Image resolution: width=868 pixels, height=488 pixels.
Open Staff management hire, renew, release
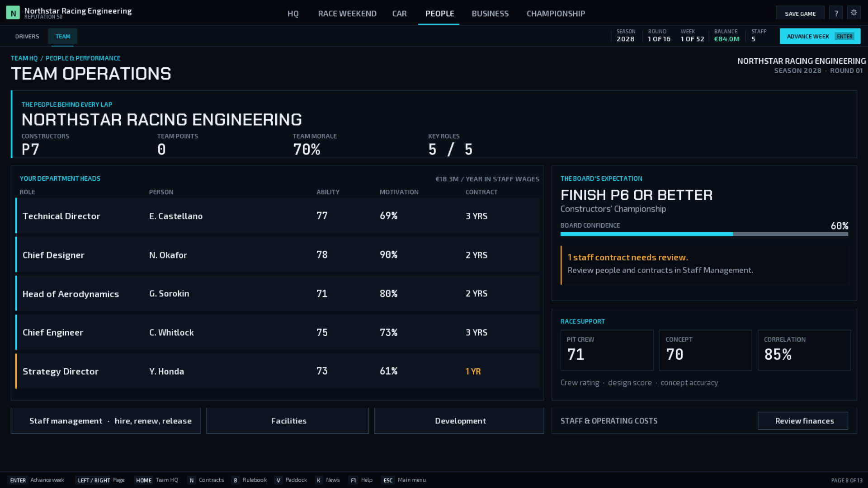106,421
